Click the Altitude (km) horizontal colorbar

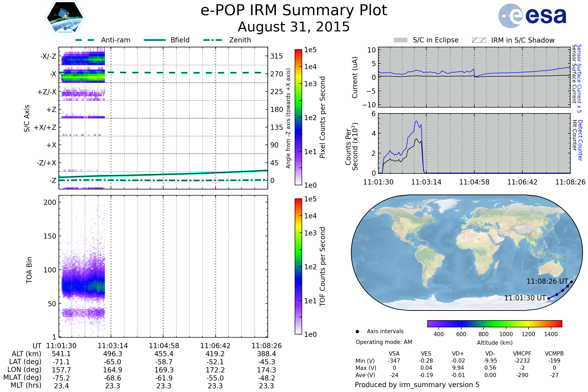[x=494, y=323]
